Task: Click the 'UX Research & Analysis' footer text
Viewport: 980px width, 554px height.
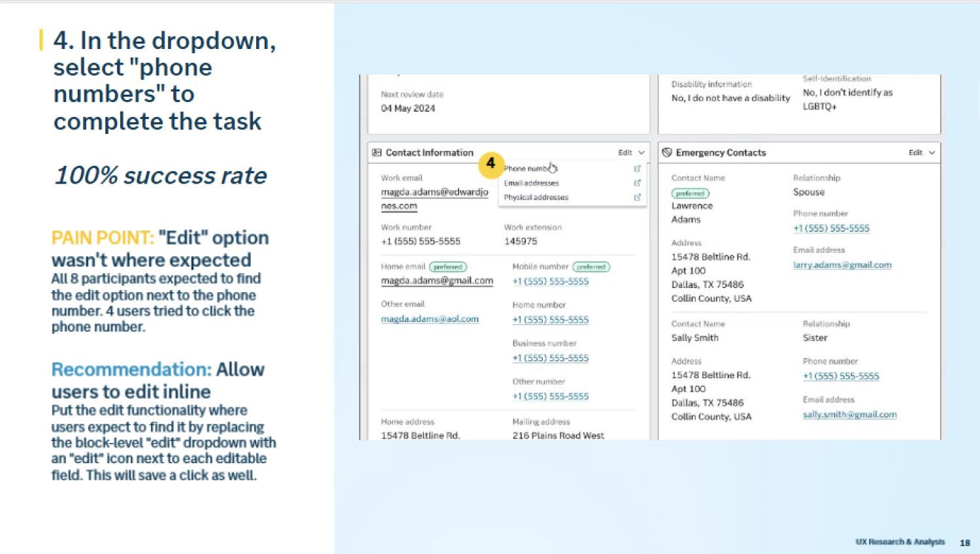Action: 900,542
